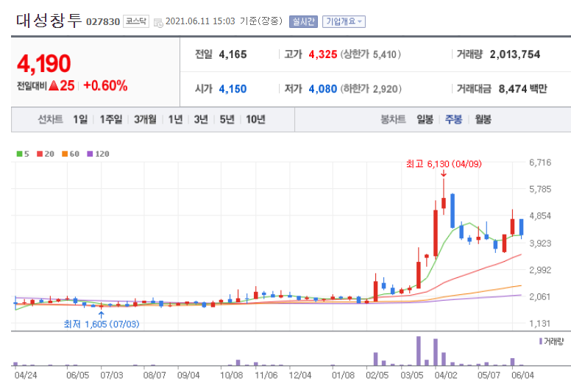Select the 3개월 line chart tab
The width and height of the screenshot is (571, 392).
tap(145, 119)
